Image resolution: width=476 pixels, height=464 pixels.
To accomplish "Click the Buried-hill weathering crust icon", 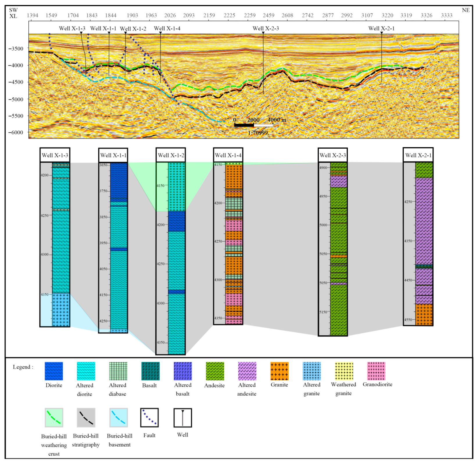I will tap(54, 417).
